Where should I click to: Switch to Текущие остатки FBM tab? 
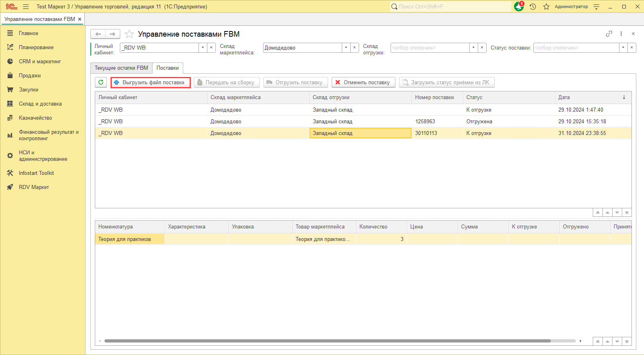pos(121,68)
